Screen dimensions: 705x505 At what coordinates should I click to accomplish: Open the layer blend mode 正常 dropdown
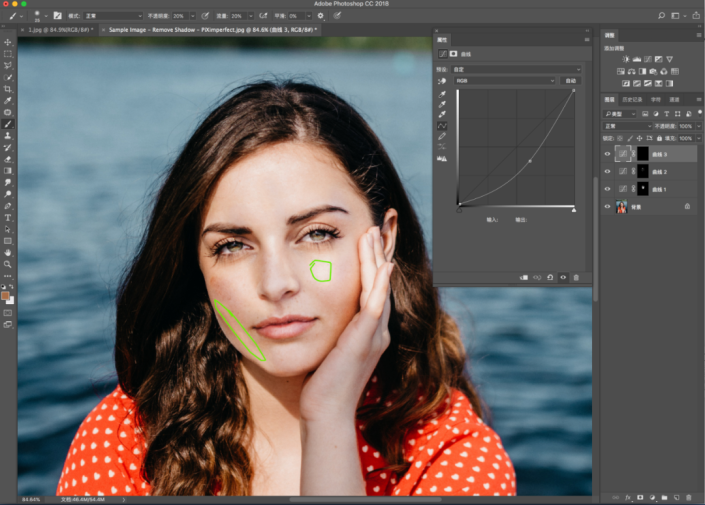click(x=626, y=126)
